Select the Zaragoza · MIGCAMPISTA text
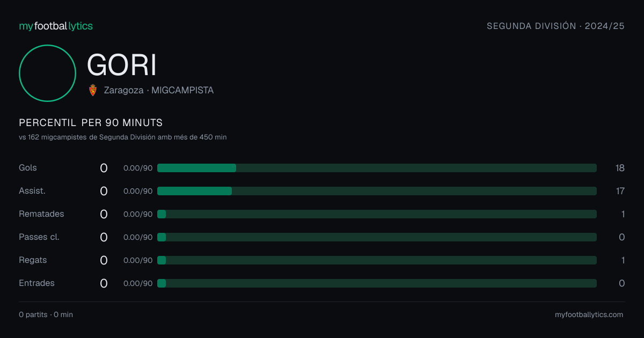Viewport: 644px width, 338px height. 159,91
